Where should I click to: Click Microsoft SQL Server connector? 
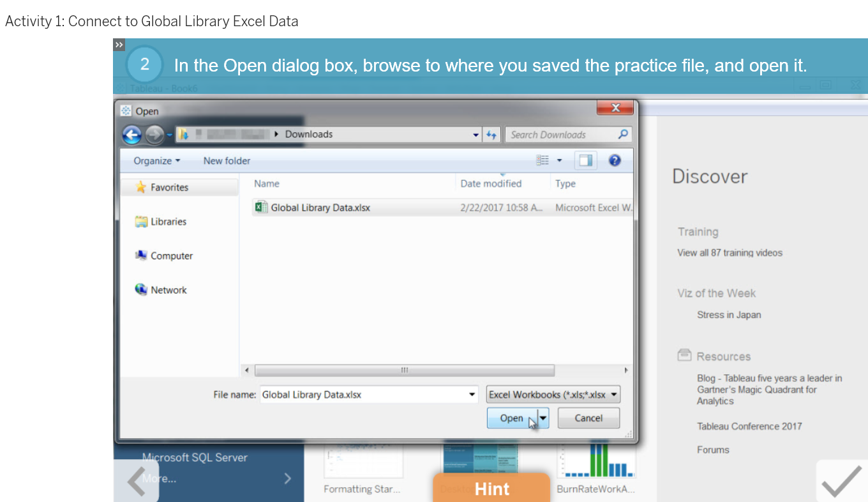click(195, 457)
